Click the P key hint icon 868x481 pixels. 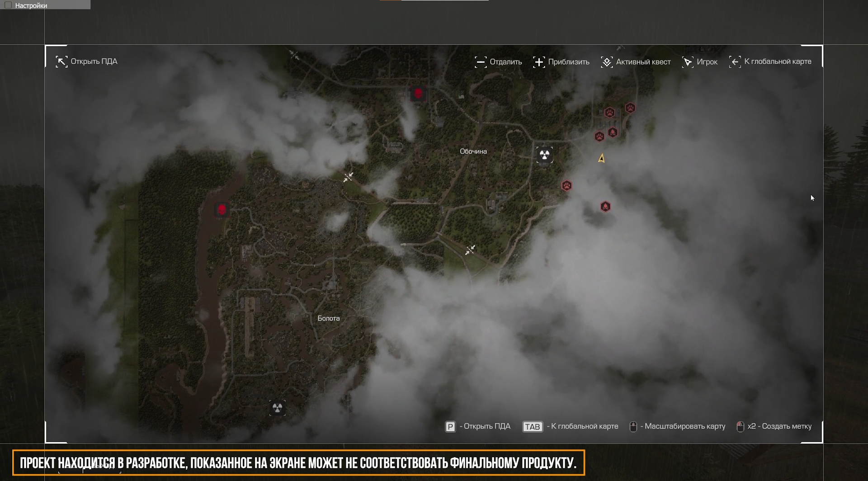(450, 427)
